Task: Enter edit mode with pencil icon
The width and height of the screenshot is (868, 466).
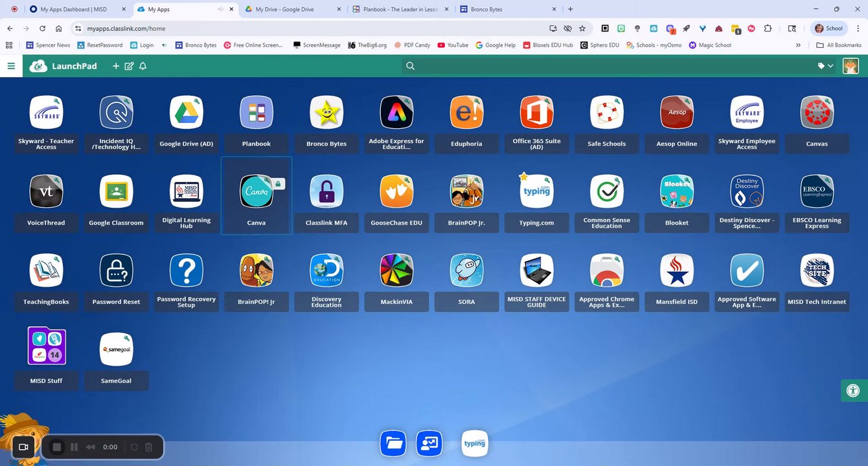Action: 129,66
